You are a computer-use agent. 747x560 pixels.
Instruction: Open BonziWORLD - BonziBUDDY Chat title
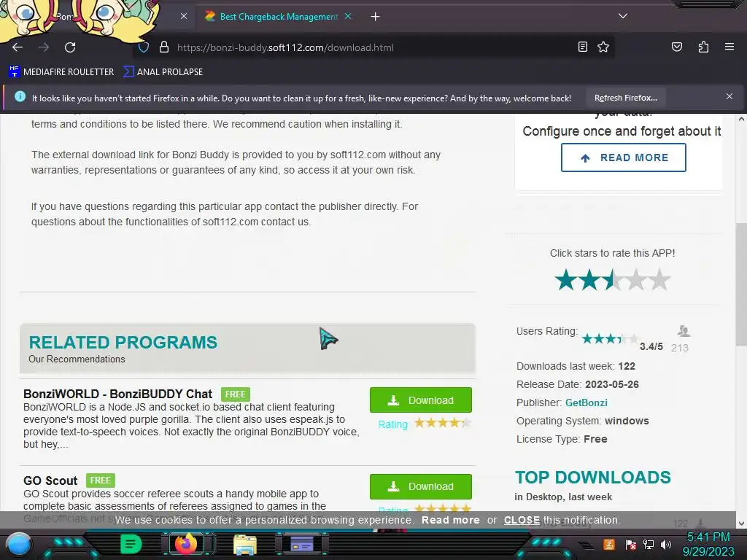coord(117,394)
